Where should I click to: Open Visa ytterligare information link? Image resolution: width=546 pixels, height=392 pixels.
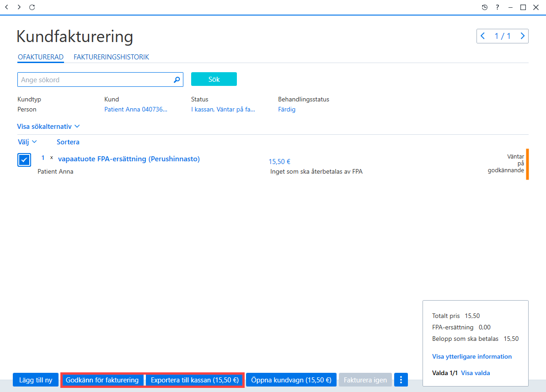pos(472,356)
